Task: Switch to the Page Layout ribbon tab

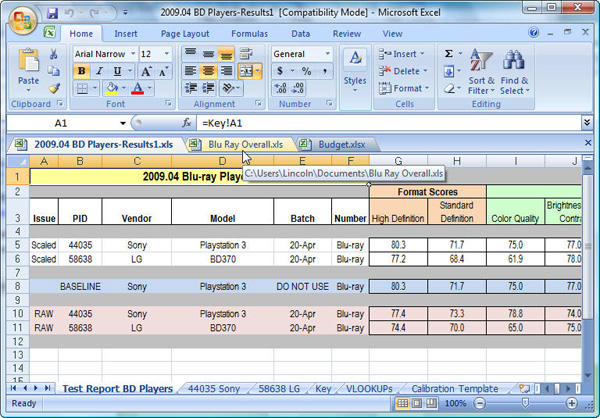Action: pyautogui.click(x=184, y=34)
